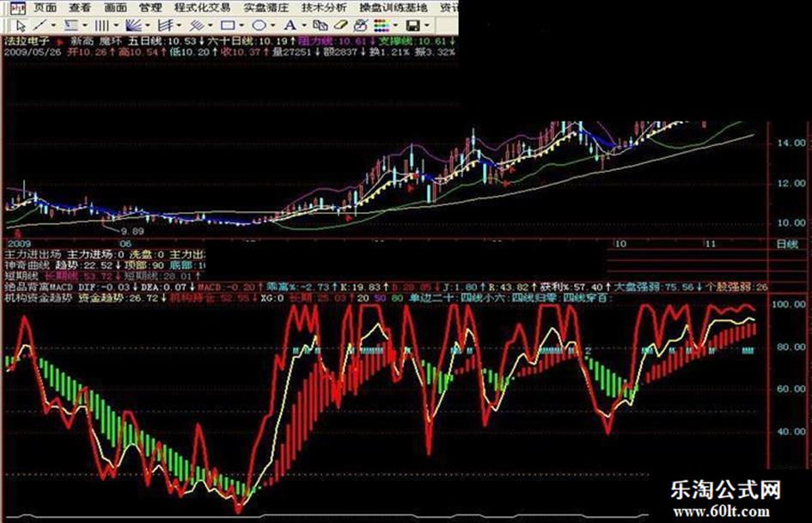This screenshot has width=812, height=523.
Task: Open the save icon dropdown arrow
Action: coord(427,25)
